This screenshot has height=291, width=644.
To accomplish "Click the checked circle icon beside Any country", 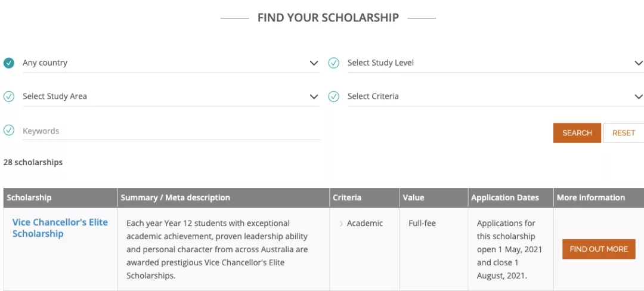I will click(9, 63).
